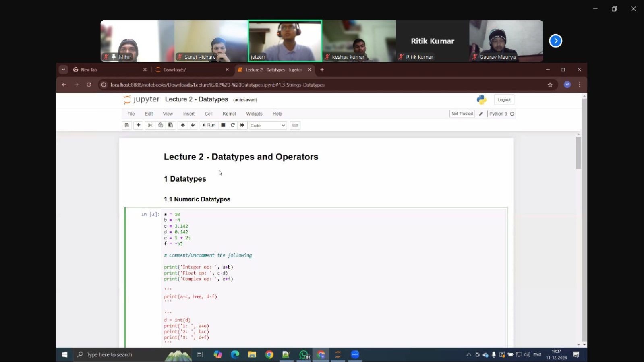Open the Insert menu in Jupyter
This screenshot has width=644, height=362.
tap(189, 114)
